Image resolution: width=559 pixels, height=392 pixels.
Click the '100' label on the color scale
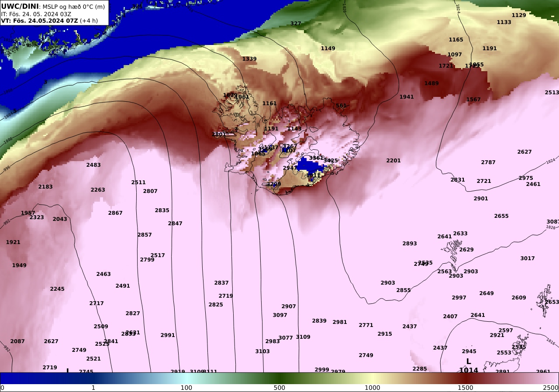pos(186,388)
